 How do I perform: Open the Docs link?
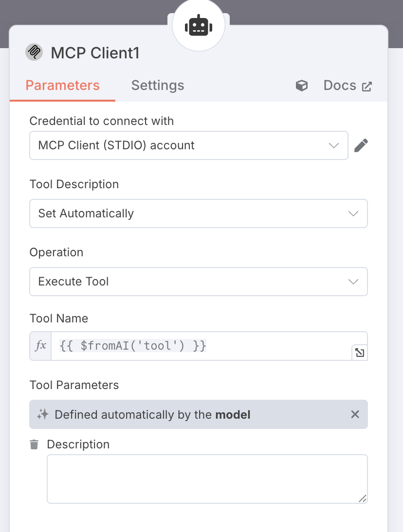point(348,86)
